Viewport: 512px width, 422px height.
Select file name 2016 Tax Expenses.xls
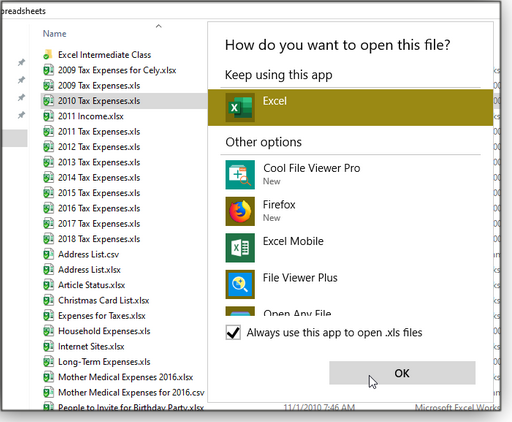pos(99,208)
